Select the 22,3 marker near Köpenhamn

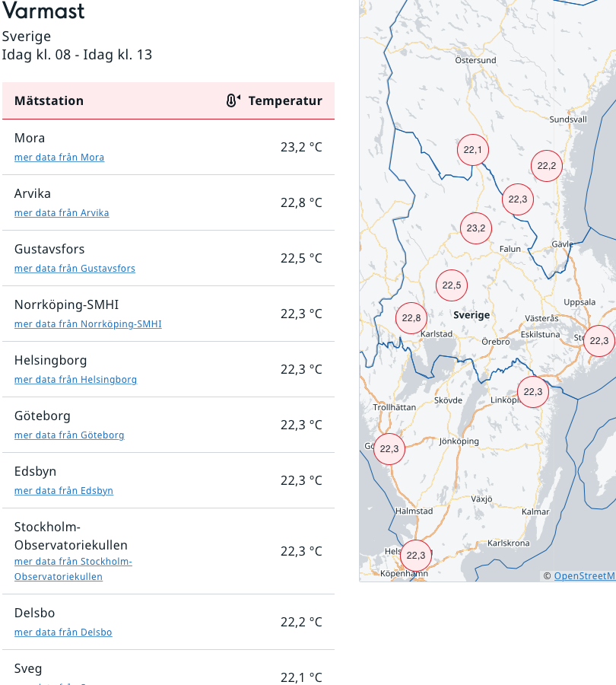coord(416,556)
